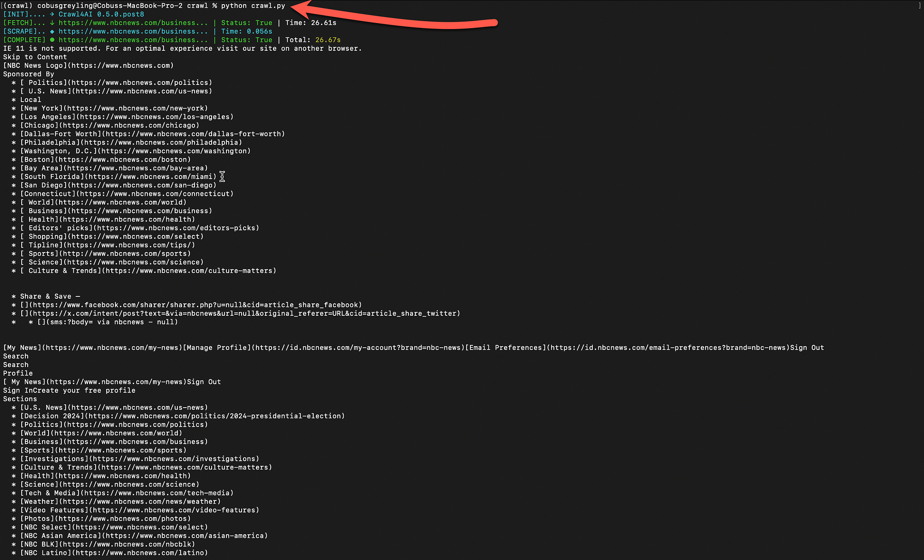Click the '[ Culture & Trends]' top list line
Viewport: 924px width, 560px height.
(x=148, y=271)
